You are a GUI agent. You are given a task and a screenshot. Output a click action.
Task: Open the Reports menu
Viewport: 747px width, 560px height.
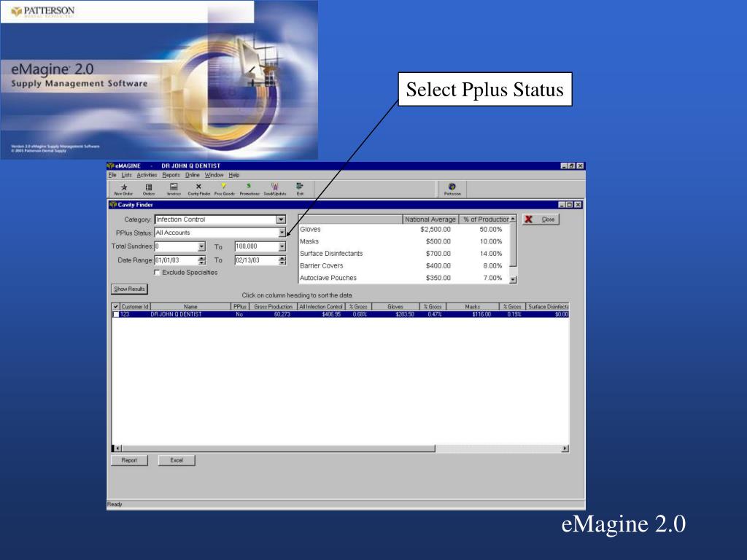click(x=171, y=175)
